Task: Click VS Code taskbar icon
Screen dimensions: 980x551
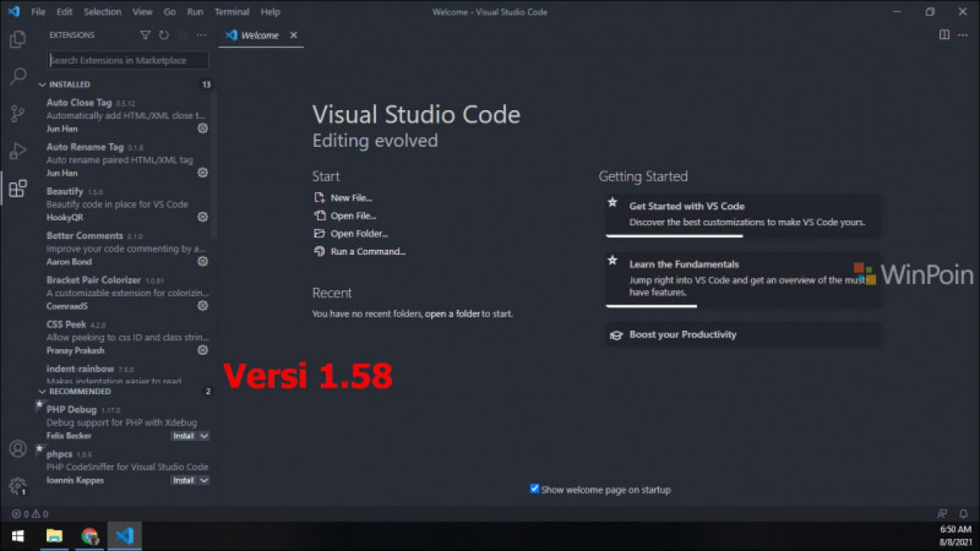Action: [x=125, y=536]
